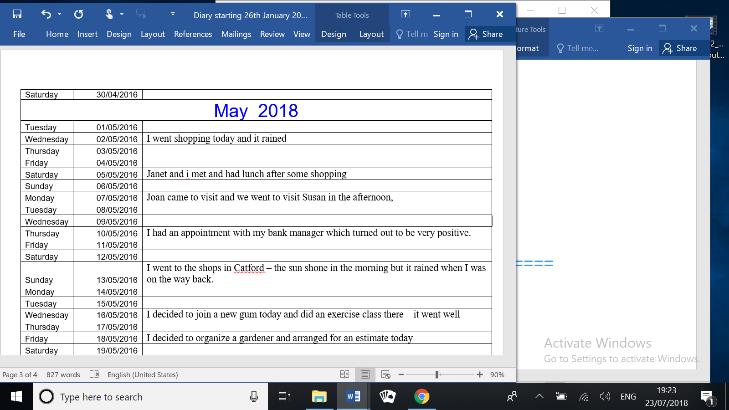
Task: Select Print Layout view
Action: click(x=365, y=374)
